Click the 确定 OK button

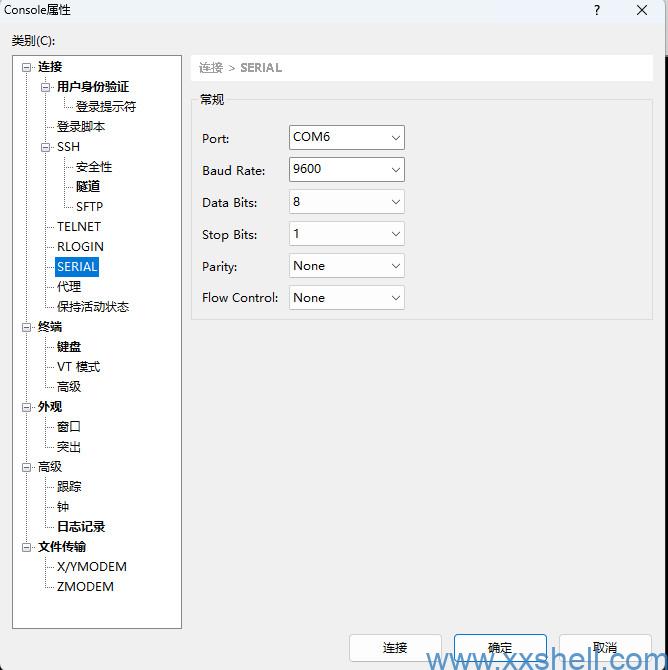click(500, 647)
